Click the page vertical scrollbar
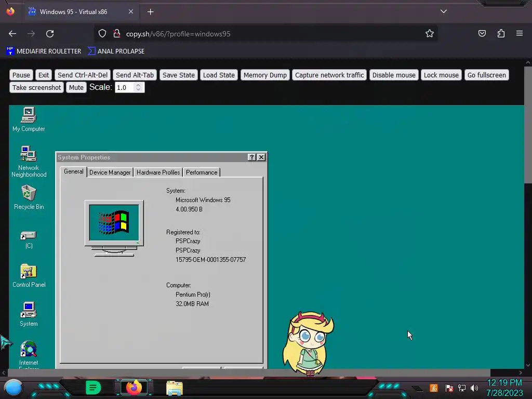The width and height of the screenshot is (532, 399). pyautogui.click(x=528, y=126)
